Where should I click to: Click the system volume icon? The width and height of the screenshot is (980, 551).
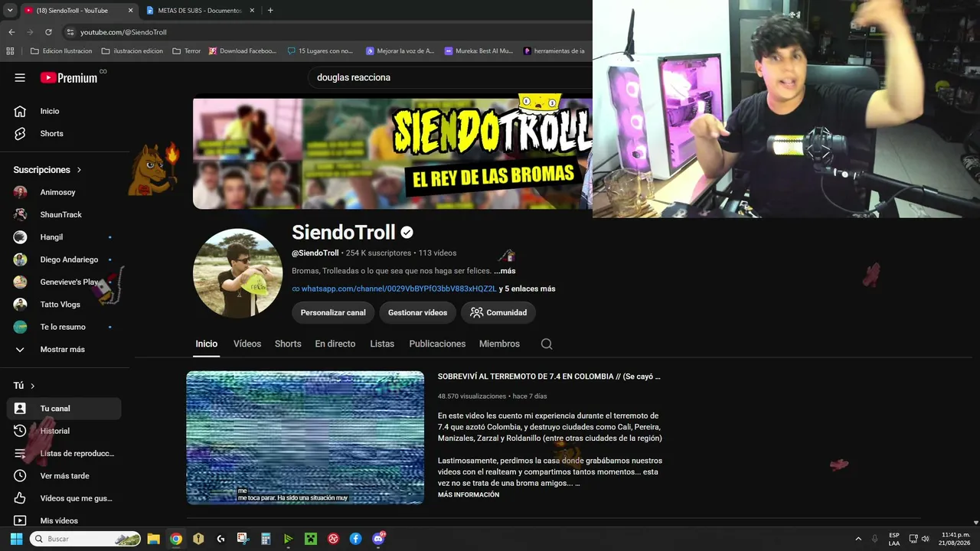[926, 539]
